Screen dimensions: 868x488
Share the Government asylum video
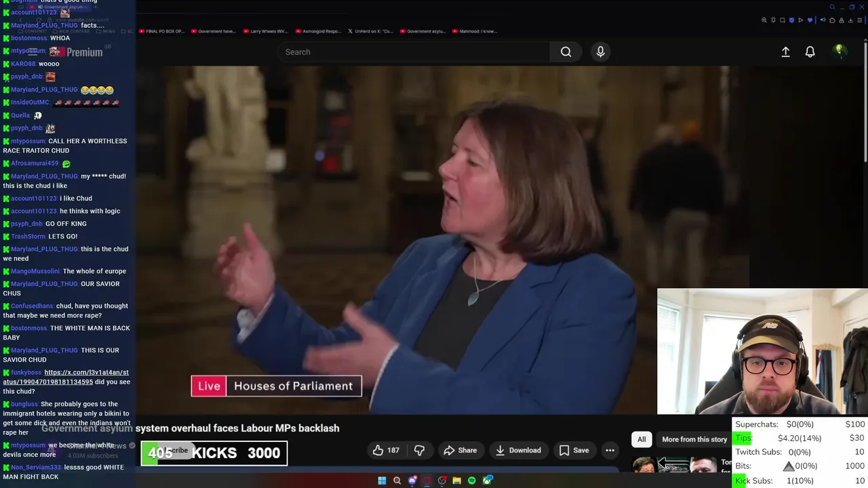click(x=460, y=450)
